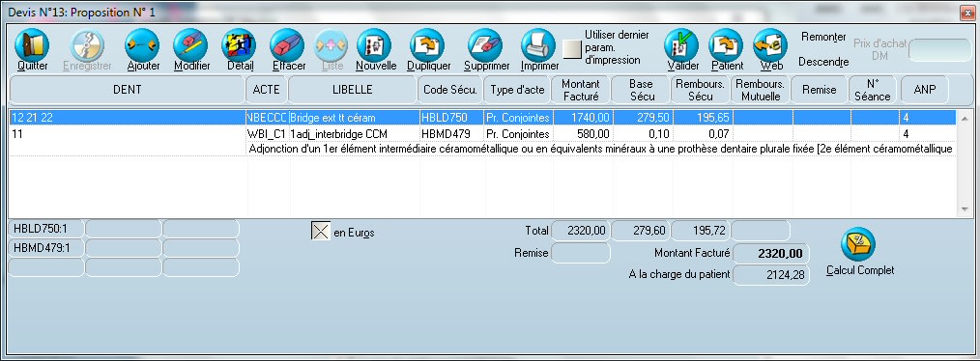Click the total reimbursement 195,72 field
Screen dimensions: 980x361
(x=701, y=231)
